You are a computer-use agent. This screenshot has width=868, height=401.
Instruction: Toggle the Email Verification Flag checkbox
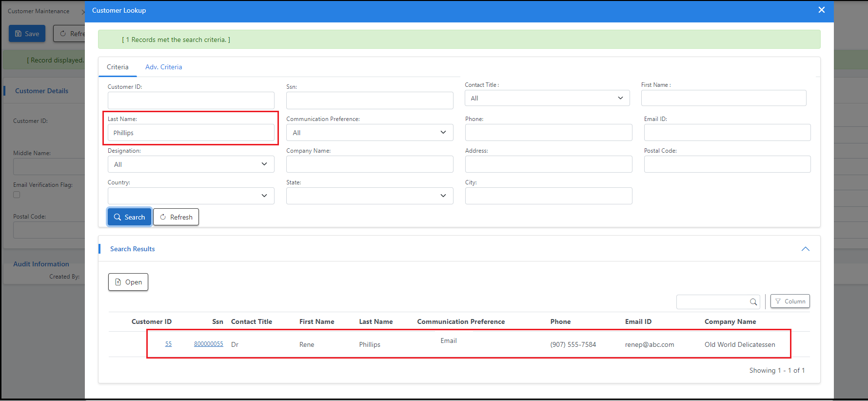pyautogui.click(x=17, y=195)
